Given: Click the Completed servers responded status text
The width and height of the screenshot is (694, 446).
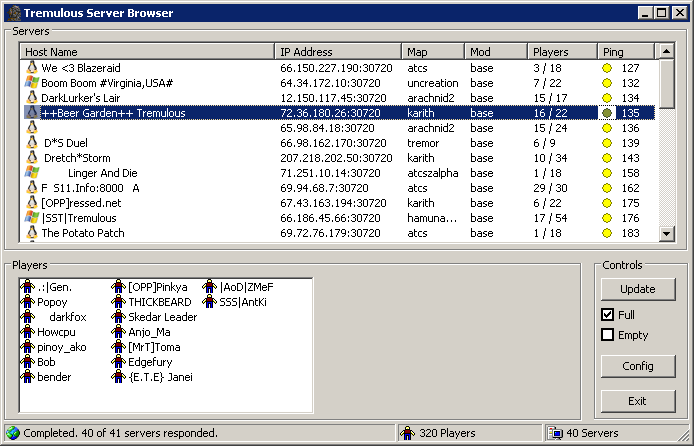Looking at the screenshot, I should 120,433.
